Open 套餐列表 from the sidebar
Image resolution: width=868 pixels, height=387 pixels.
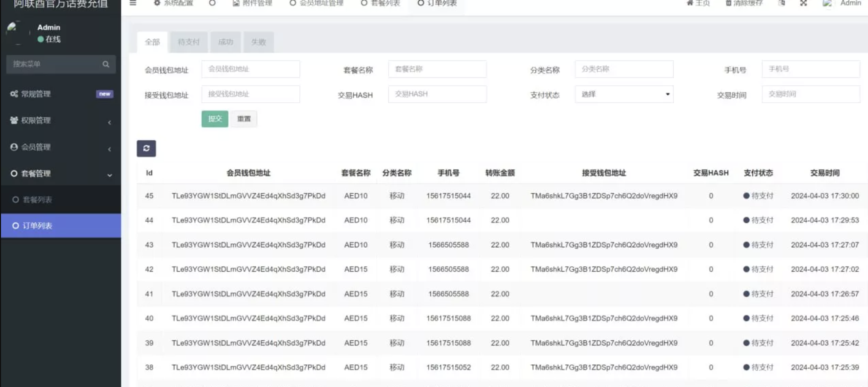38,200
